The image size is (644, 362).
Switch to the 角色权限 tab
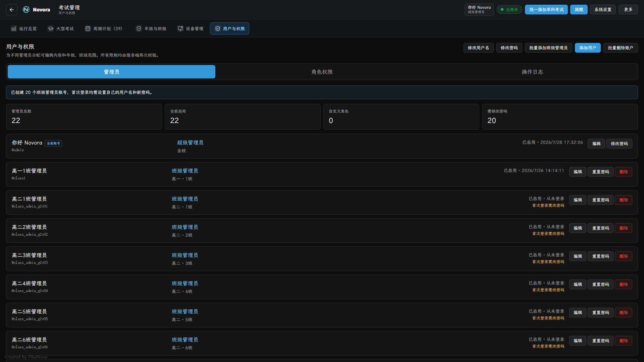(x=322, y=72)
